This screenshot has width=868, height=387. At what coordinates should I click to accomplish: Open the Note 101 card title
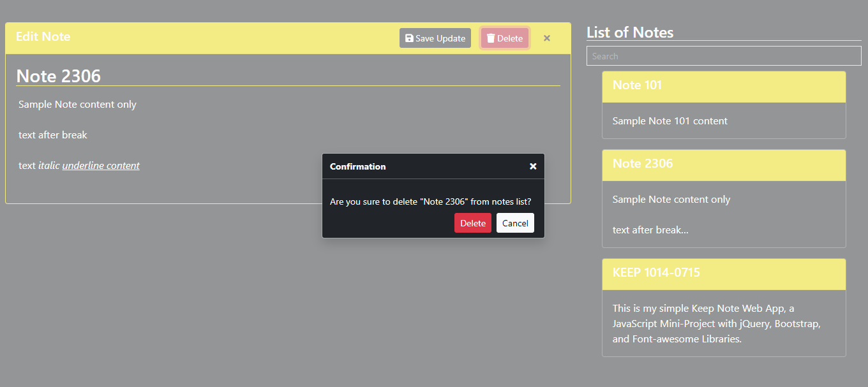pos(637,85)
